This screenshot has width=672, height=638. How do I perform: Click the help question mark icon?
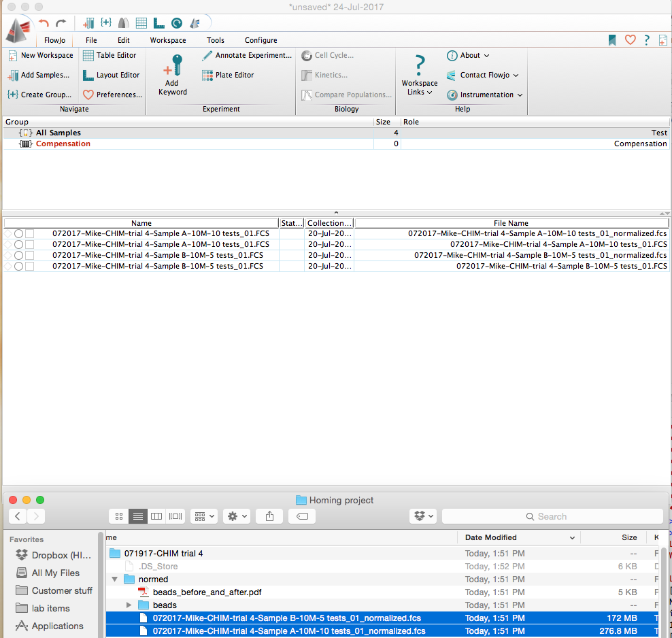coord(645,40)
